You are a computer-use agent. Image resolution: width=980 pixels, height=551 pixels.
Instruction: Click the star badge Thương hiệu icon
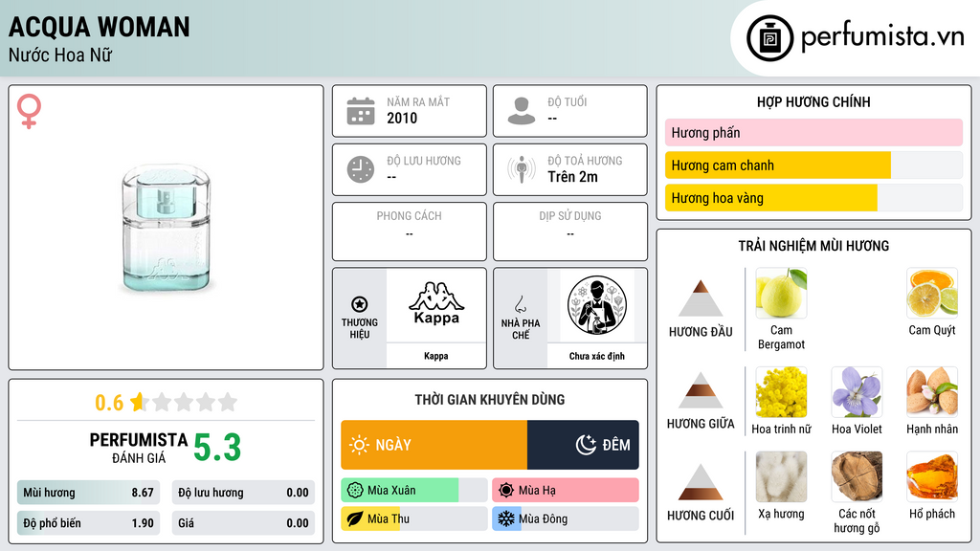pyautogui.click(x=360, y=304)
